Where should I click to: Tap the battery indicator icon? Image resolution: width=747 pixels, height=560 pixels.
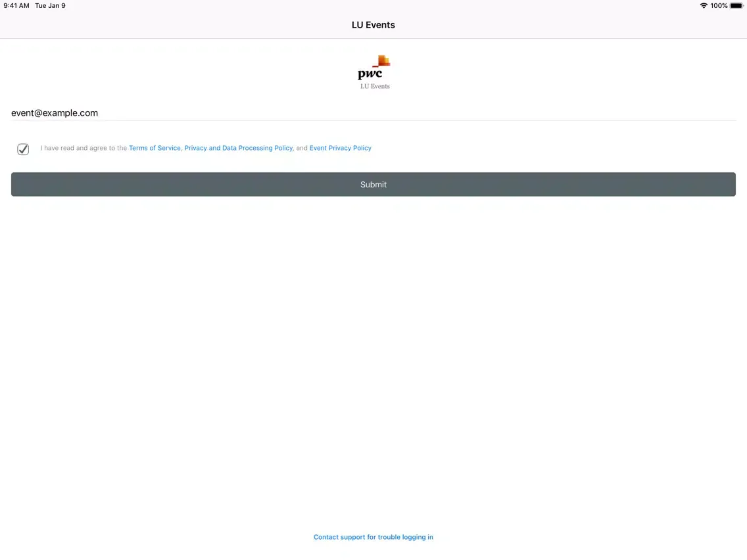point(736,6)
